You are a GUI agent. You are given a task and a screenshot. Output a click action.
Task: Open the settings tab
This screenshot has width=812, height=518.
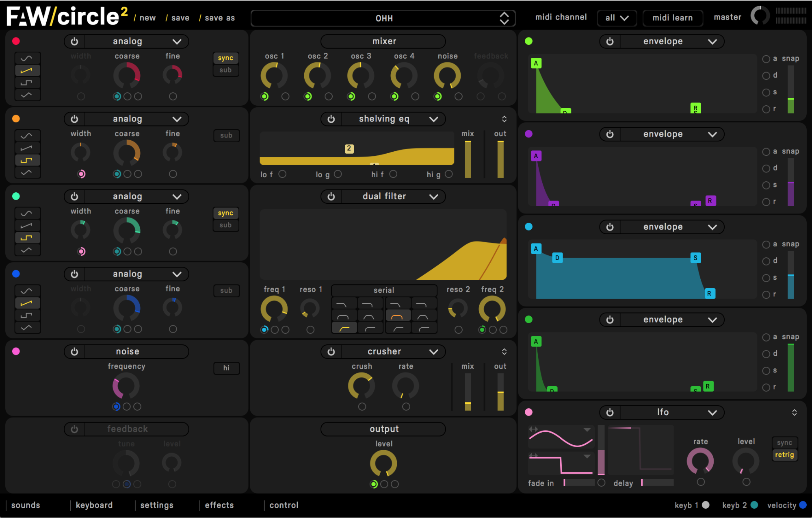point(157,505)
